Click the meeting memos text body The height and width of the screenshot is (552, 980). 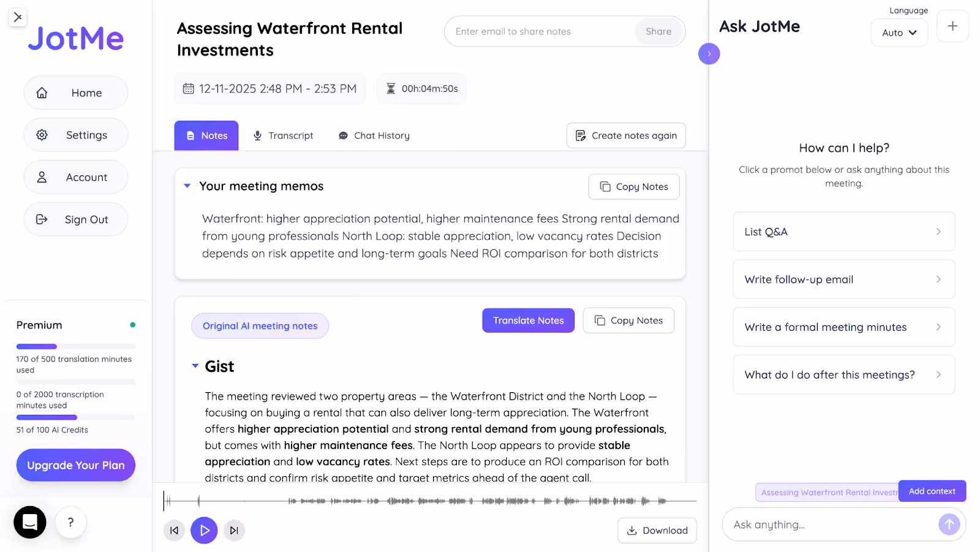[x=440, y=236]
